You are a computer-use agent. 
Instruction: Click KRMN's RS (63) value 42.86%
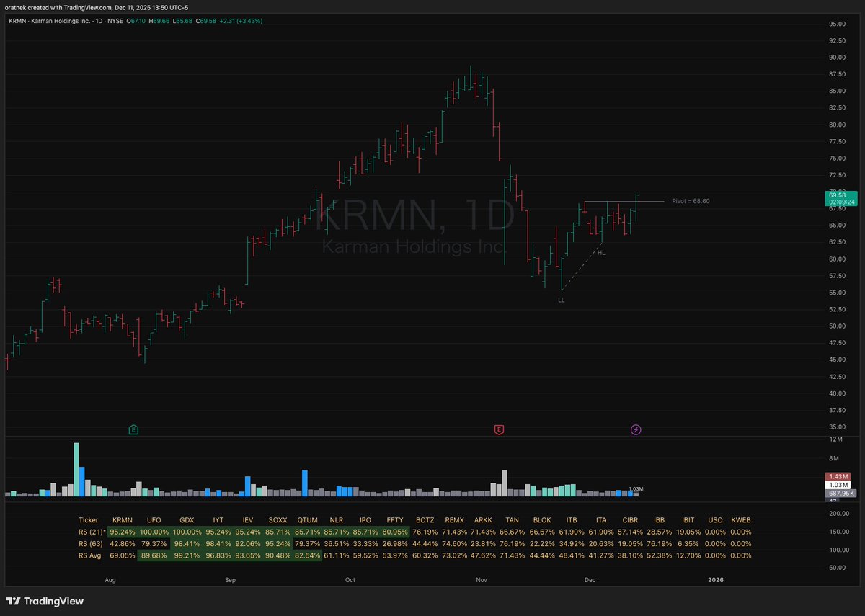[123, 543]
